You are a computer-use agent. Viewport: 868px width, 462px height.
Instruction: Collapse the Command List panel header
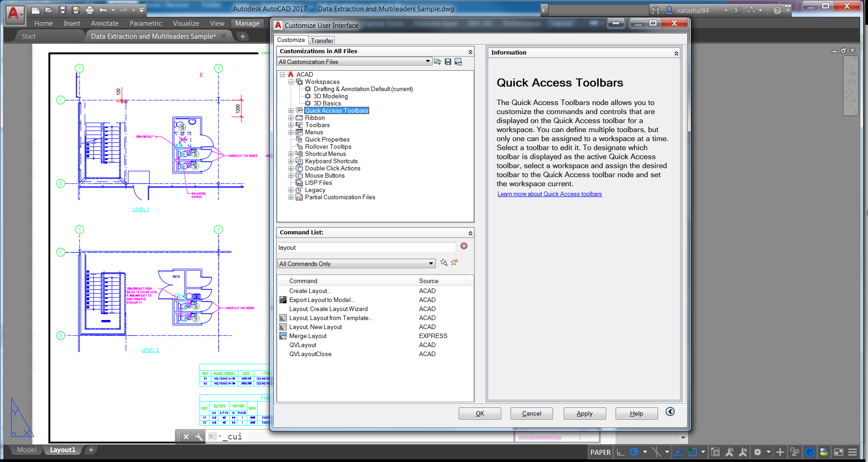pos(470,233)
